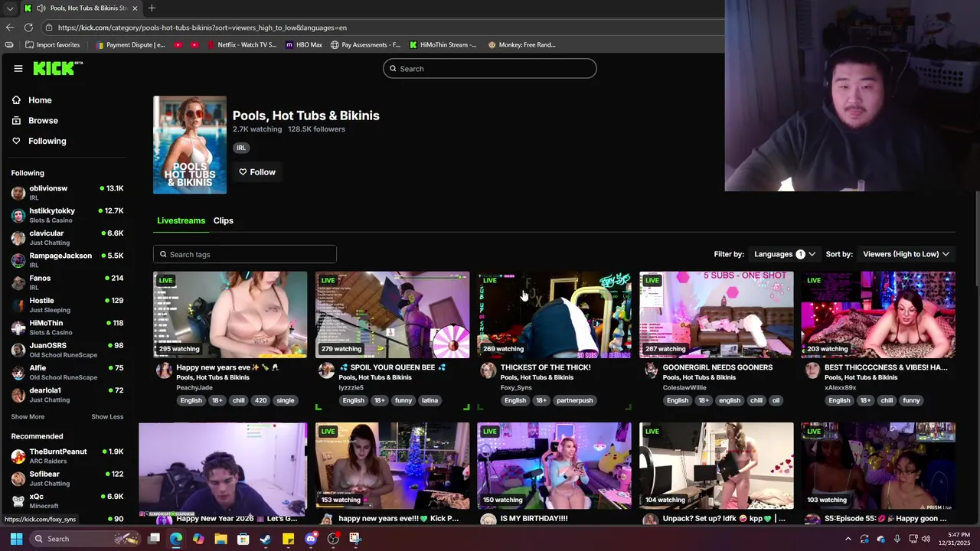Open Steam from taskbar
Viewport: 980px width, 551px height.
point(266,539)
